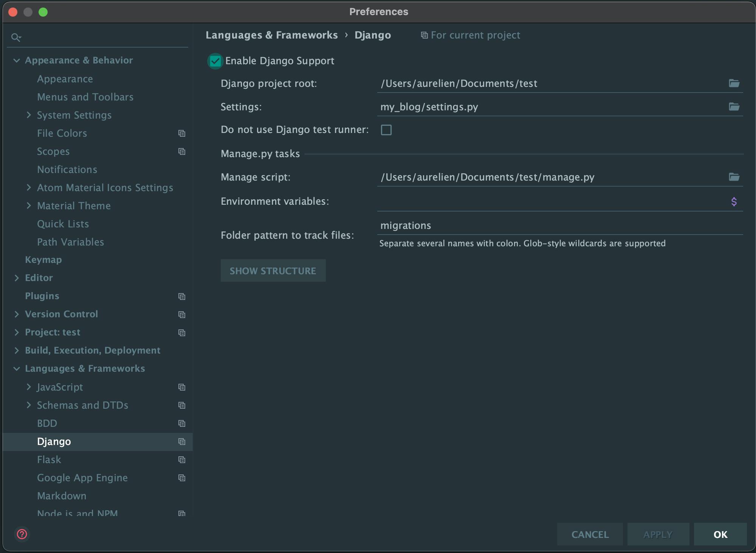Click project-level icon next to Scopes

click(x=182, y=151)
